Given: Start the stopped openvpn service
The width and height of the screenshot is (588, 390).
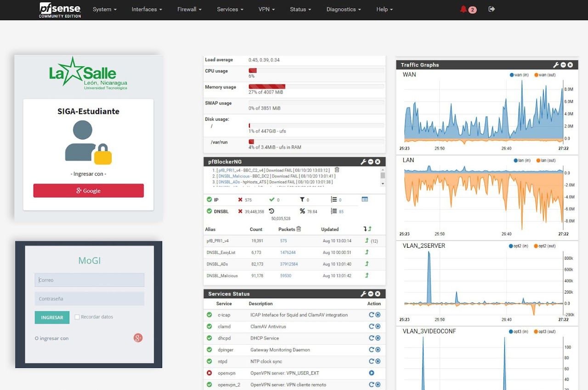Looking at the screenshot, I should 372,373.
